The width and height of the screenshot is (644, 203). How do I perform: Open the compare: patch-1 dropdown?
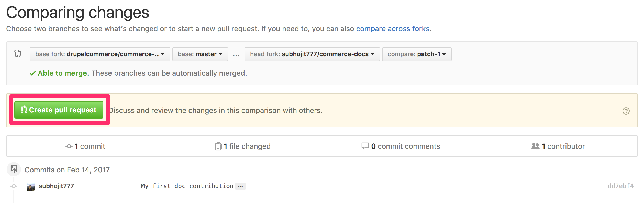pyautogui.click(x=417, y=54)
